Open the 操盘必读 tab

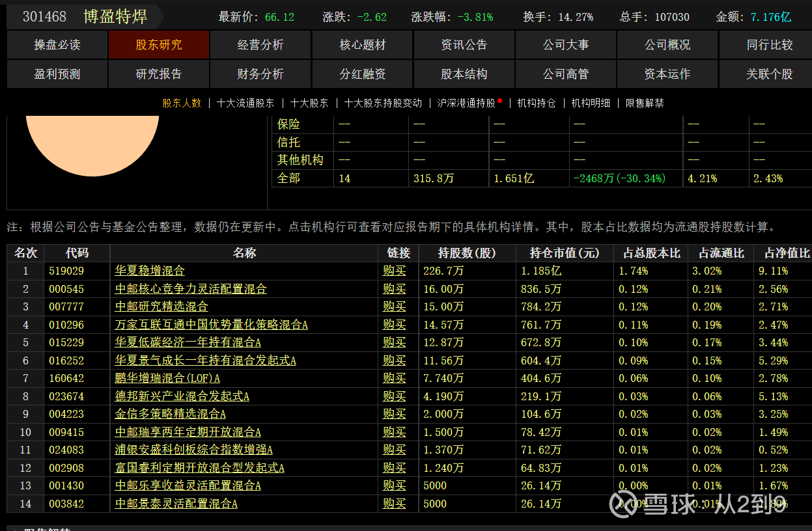tap(57, 45)
